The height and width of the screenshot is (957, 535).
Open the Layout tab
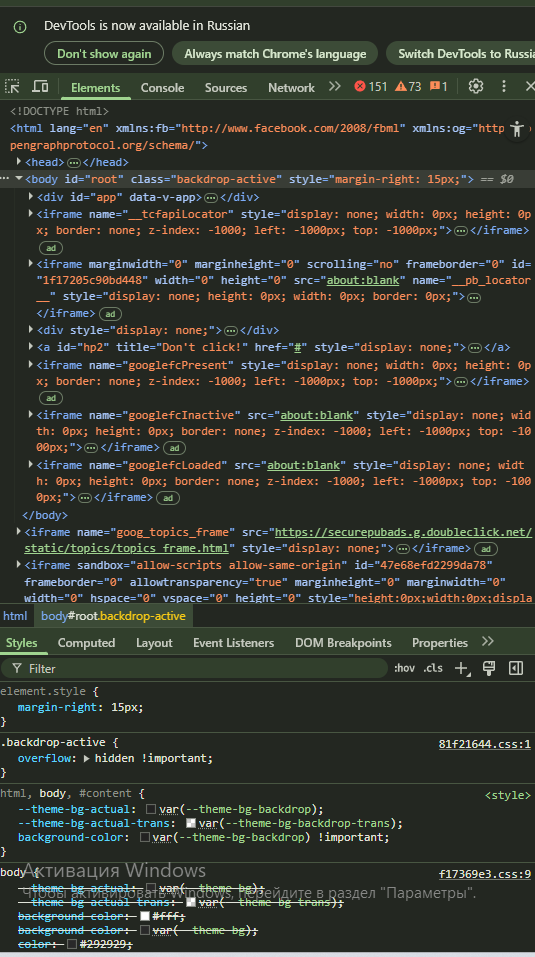(x=154, y=643)
